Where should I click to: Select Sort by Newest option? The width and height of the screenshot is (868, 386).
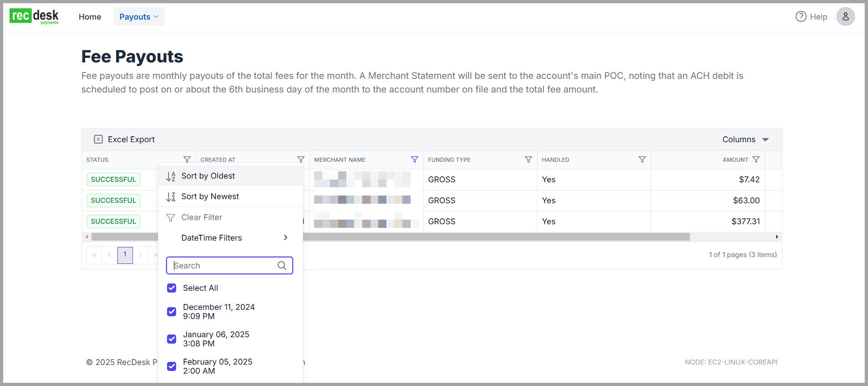tap(210, 196)
